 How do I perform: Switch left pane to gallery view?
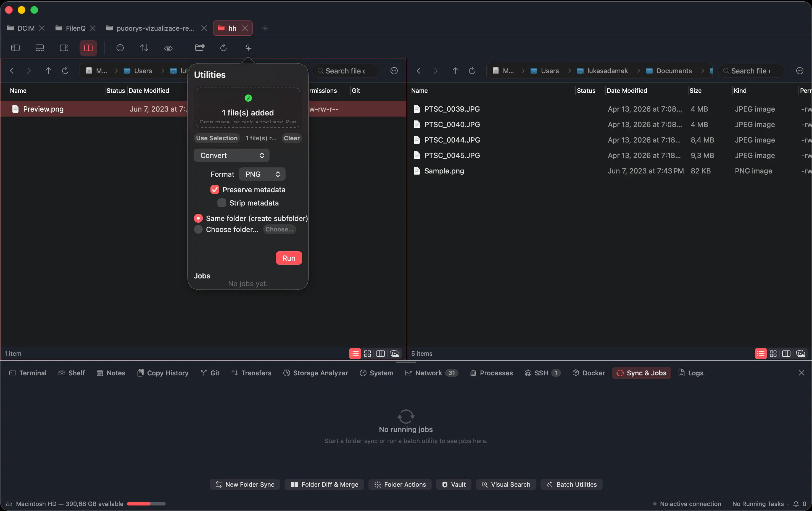(x=395, y=354)
